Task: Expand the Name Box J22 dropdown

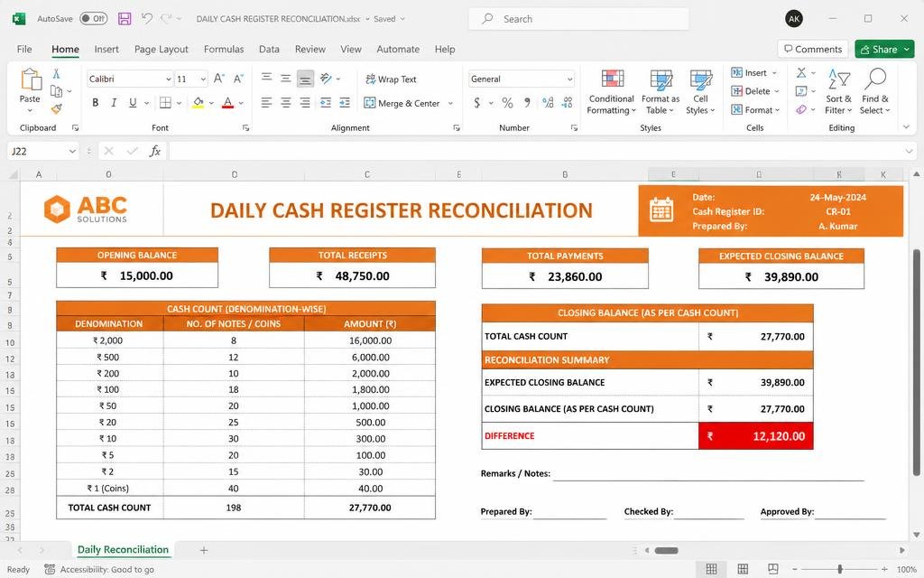Action: point(72,151)
